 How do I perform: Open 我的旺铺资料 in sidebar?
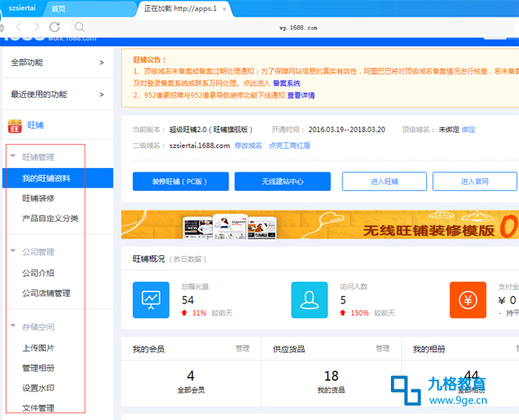tap(58, 178)
